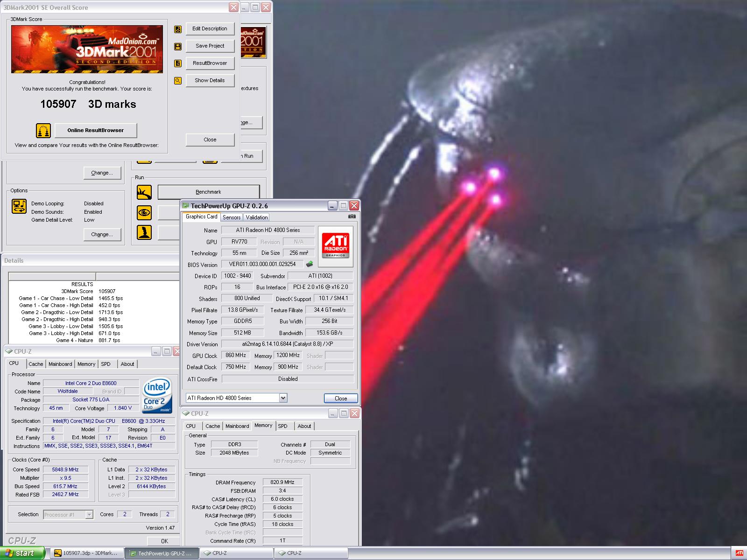Image resolution: width=747 pixels, height=560 pixels.
Task: Switch to TechPowerUp GPU-Z taskbar item
Action: pos(162,553)
